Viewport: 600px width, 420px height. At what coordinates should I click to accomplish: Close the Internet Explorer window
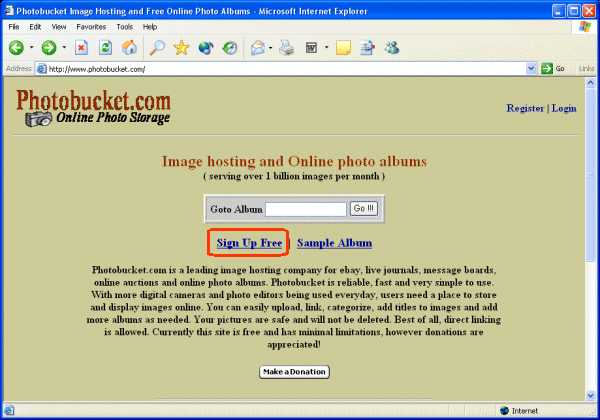(589, 11)
